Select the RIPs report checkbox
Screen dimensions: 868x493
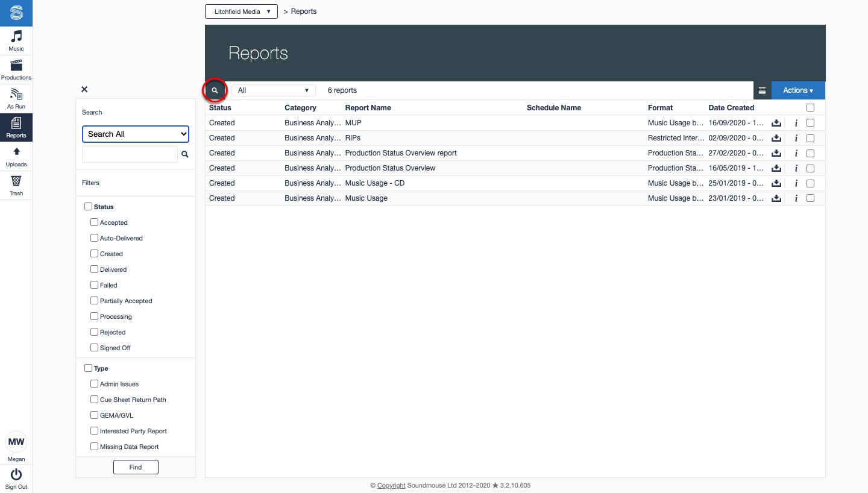pyautogui.click(x=810, y=138)
